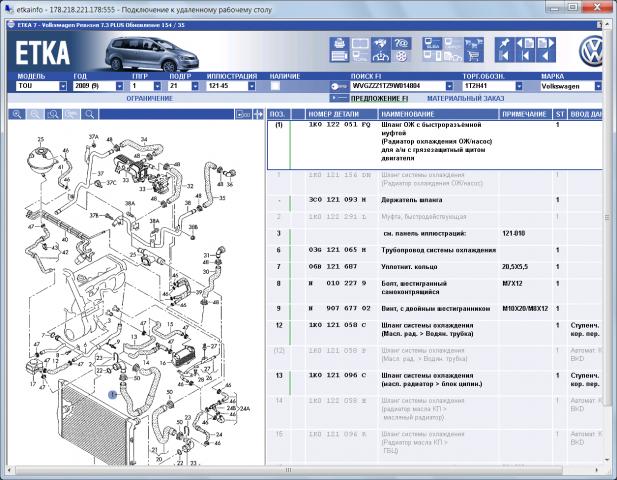
Task: Open the МОДЕЛЬ dropdown showing TOU
Action: [63, 86]
